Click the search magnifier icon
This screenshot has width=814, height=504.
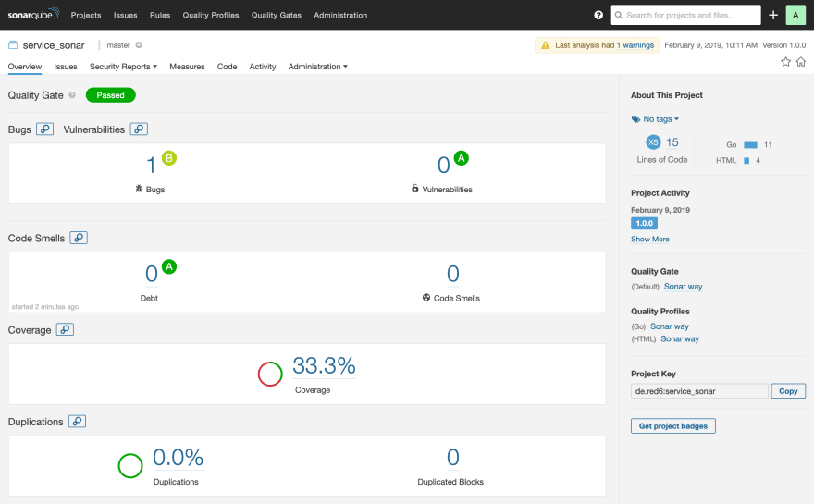pos(618,15)
